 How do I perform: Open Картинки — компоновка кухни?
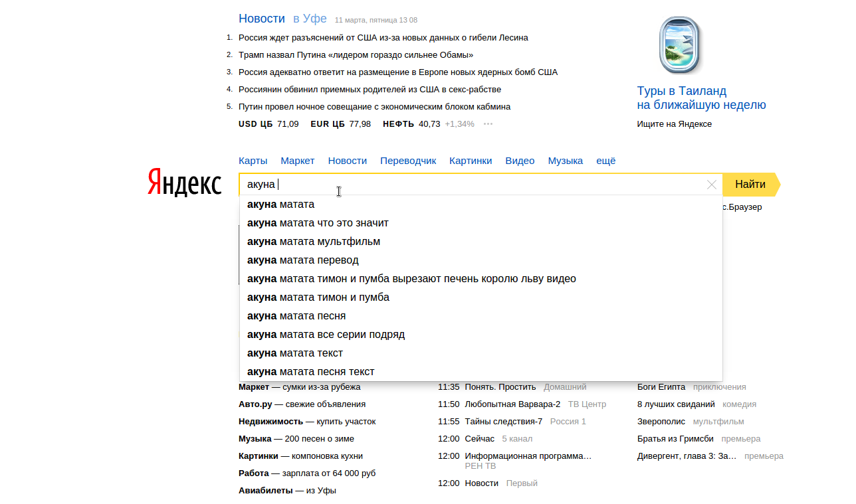301,456
